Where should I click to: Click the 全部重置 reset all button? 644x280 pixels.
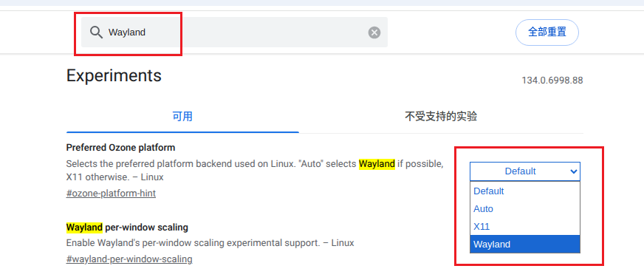(547, 32)
